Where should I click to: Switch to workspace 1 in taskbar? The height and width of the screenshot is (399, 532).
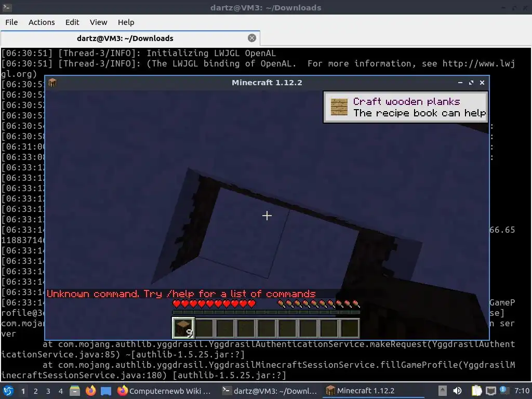pos(23,391)
